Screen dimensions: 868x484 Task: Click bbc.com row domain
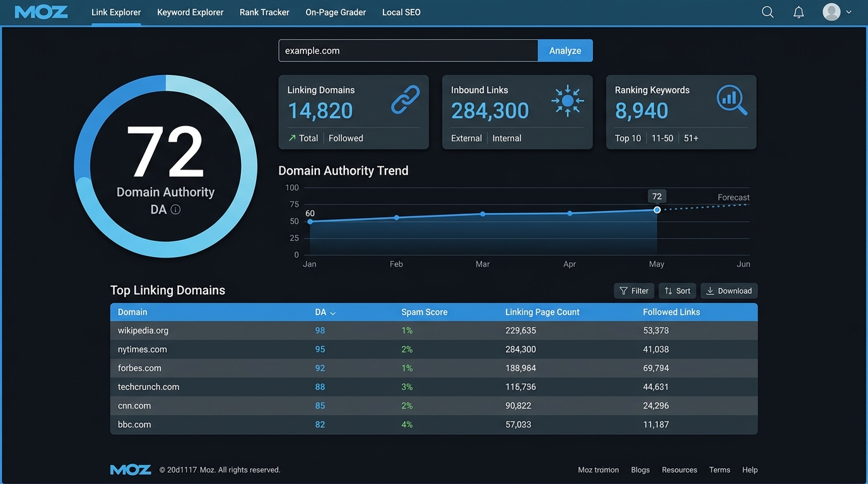coord(134,425)
